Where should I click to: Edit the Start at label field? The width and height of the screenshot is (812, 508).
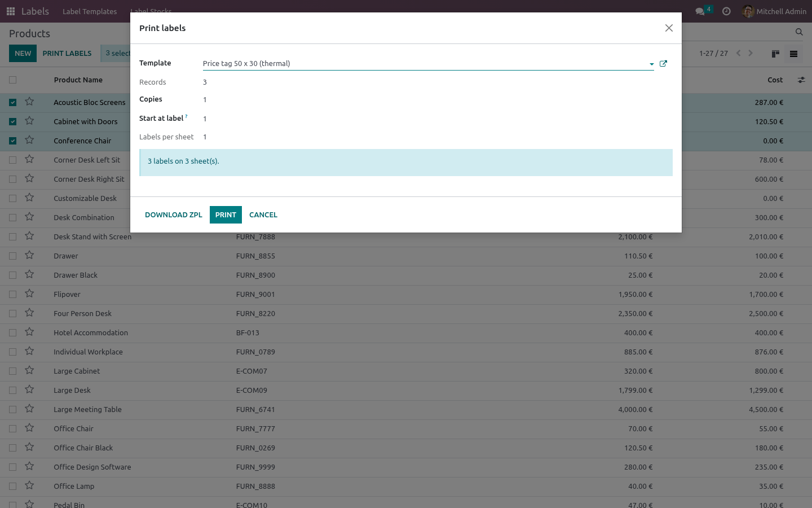[438, 119]
